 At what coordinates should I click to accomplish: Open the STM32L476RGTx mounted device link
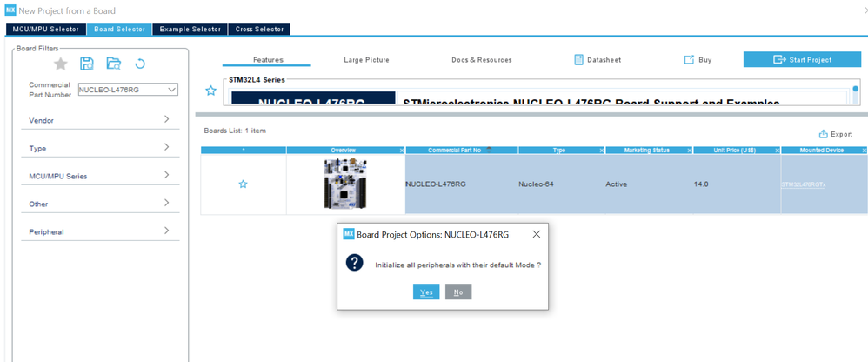point(804,184)
